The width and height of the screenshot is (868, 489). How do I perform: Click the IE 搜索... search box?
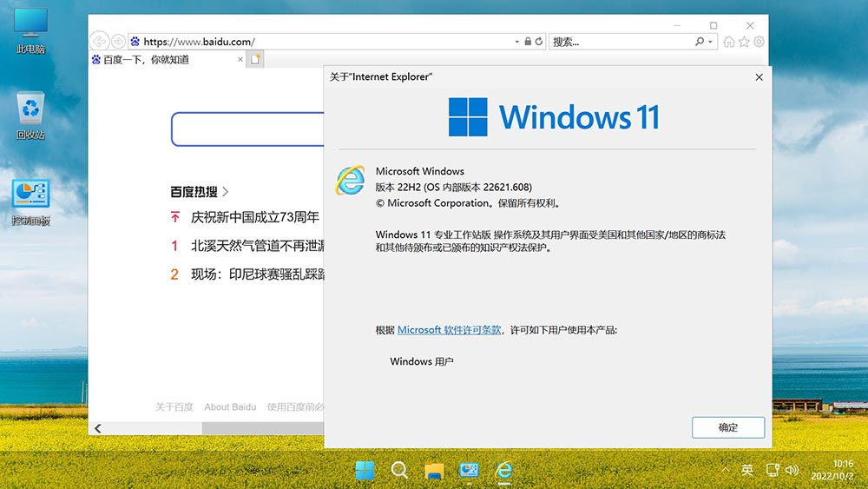(x=621, y=42)
